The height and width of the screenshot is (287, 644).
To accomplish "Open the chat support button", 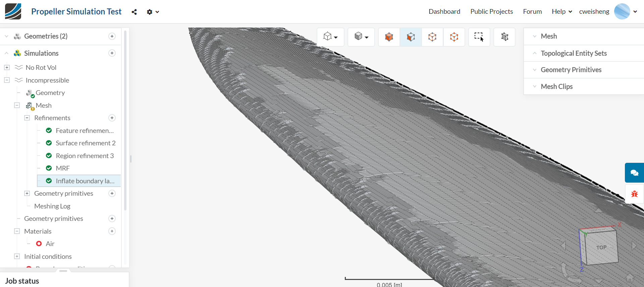I will click(634, 173).
